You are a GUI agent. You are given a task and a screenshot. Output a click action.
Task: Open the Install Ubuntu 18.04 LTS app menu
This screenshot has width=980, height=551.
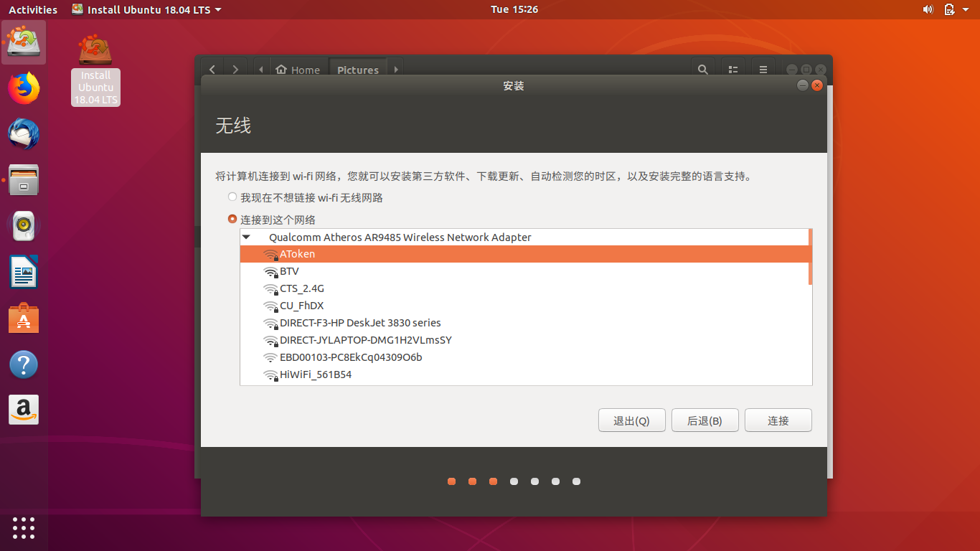tap(147, 9)
